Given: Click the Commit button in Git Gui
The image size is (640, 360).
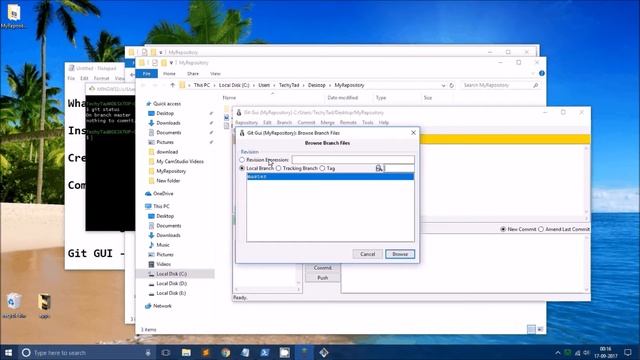Looking at the screenshot, I should coord(322,268).
